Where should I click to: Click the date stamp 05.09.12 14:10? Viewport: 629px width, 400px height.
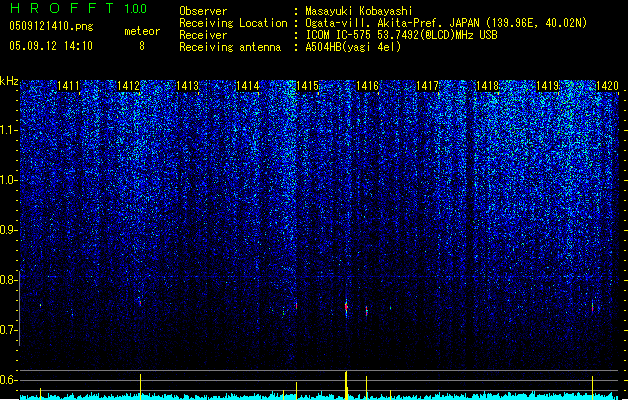pos(51,46)
